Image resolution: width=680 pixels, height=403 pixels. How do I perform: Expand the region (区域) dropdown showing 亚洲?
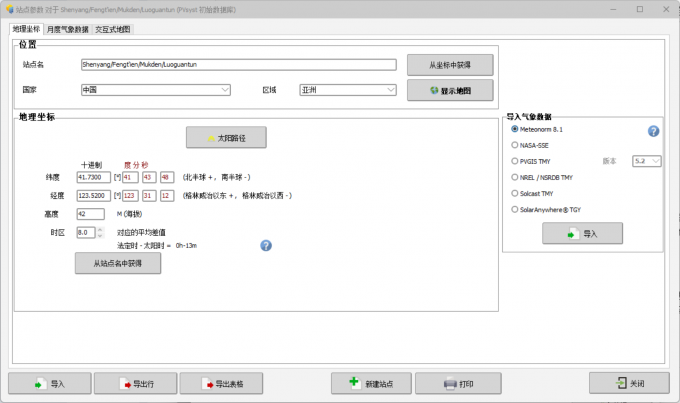(348, 90)
